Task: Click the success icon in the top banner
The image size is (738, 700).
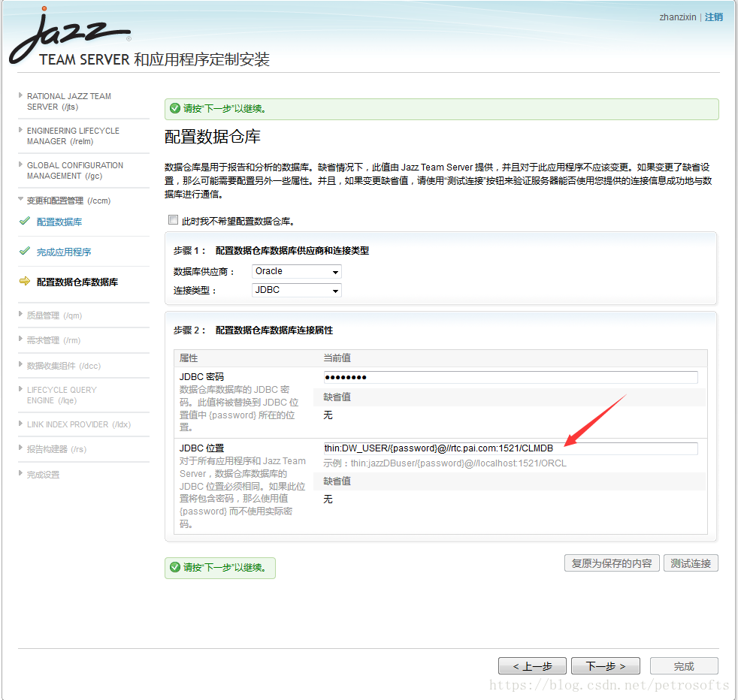Action: (x=175, y=109)
